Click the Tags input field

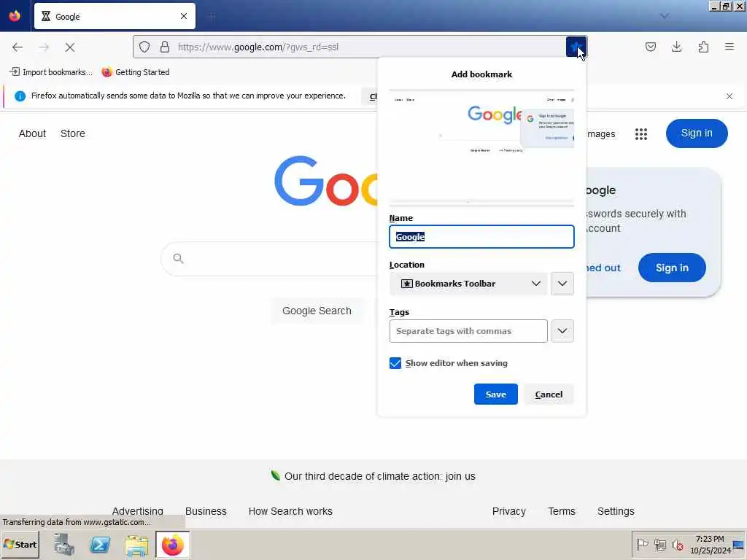(468, 331)
